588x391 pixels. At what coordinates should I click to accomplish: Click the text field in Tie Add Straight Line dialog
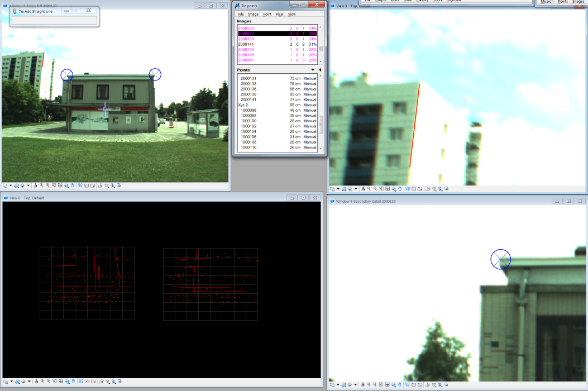click(54, 21)
